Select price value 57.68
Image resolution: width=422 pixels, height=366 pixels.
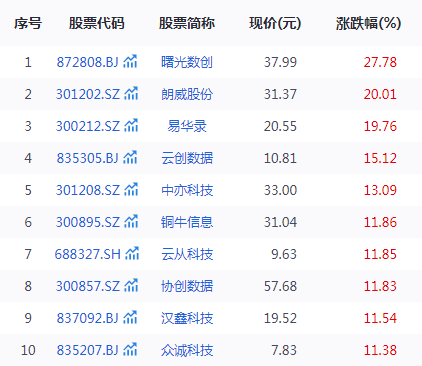[280, 286]
